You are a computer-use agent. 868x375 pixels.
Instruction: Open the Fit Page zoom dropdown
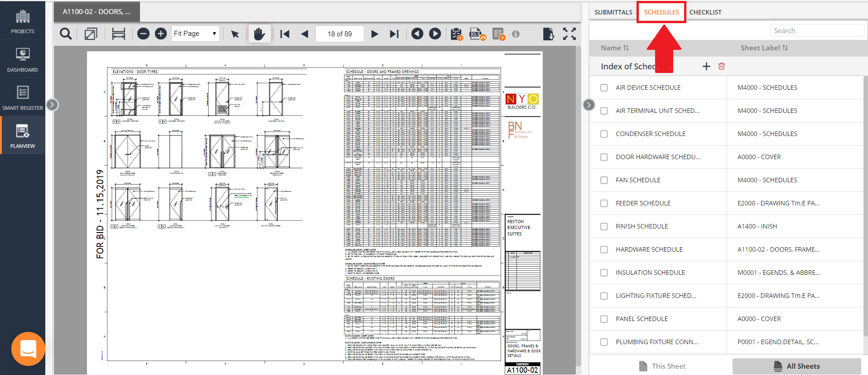click(195, 34)
